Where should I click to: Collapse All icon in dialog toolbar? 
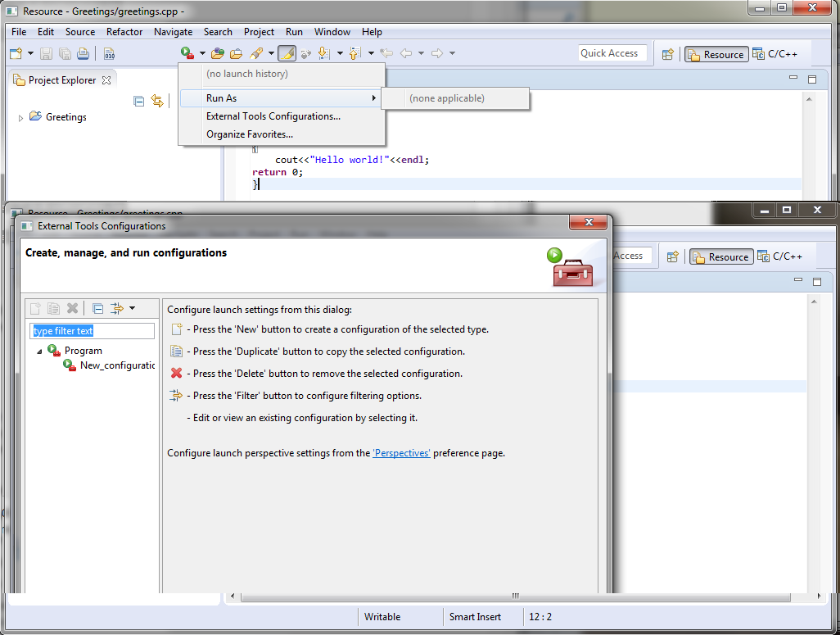[97, 308]
